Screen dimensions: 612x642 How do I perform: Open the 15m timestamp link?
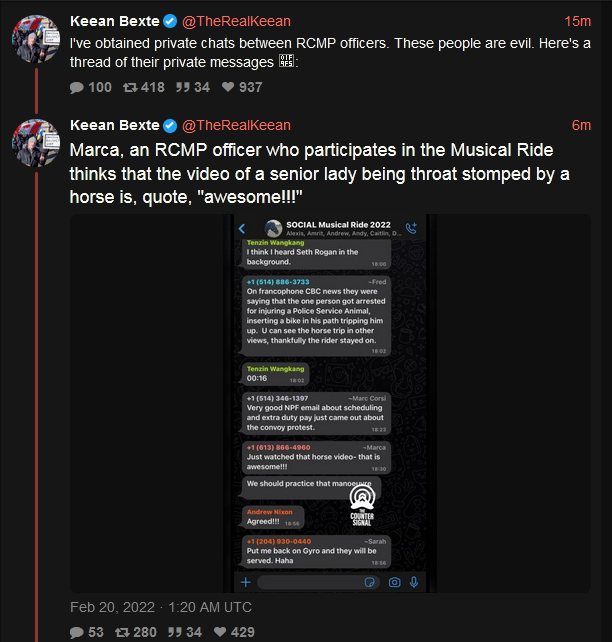coord(578,21)
